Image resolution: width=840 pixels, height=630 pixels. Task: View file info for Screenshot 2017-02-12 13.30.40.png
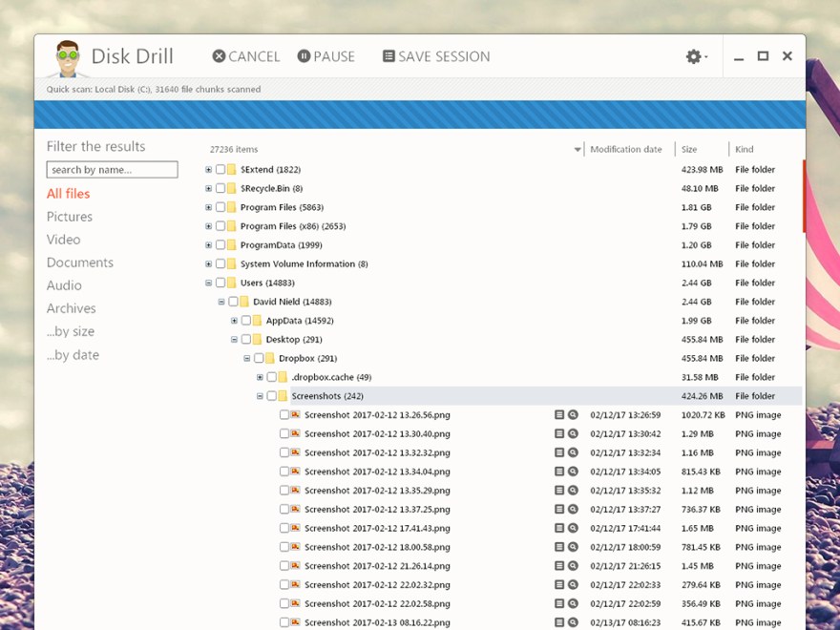click(x=558, y=433)
